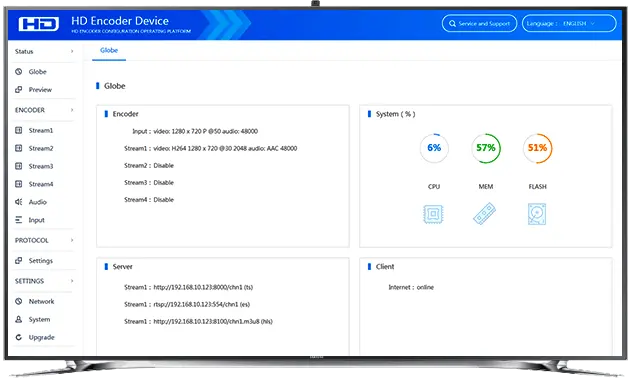Image resolution: width=630 pixels, height=380 pixels.
Task: Open the Network icon in the sidebar
Action: [18, 301]
